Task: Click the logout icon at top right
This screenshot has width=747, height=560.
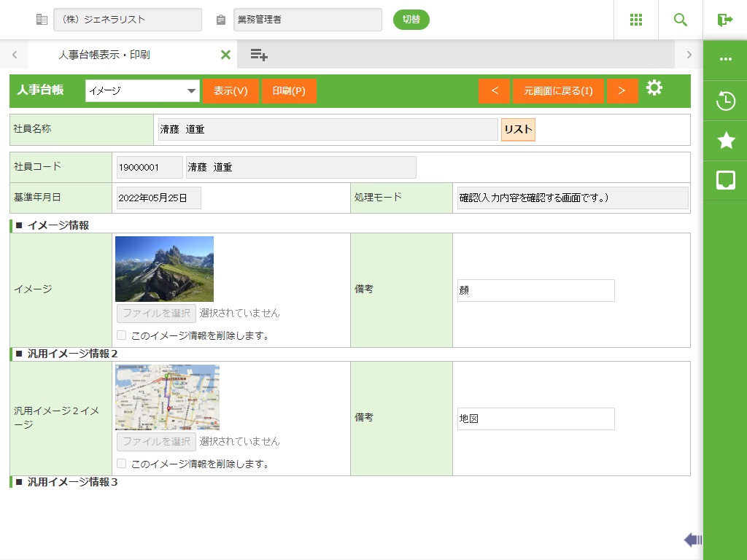Action: tap(724, 20)
